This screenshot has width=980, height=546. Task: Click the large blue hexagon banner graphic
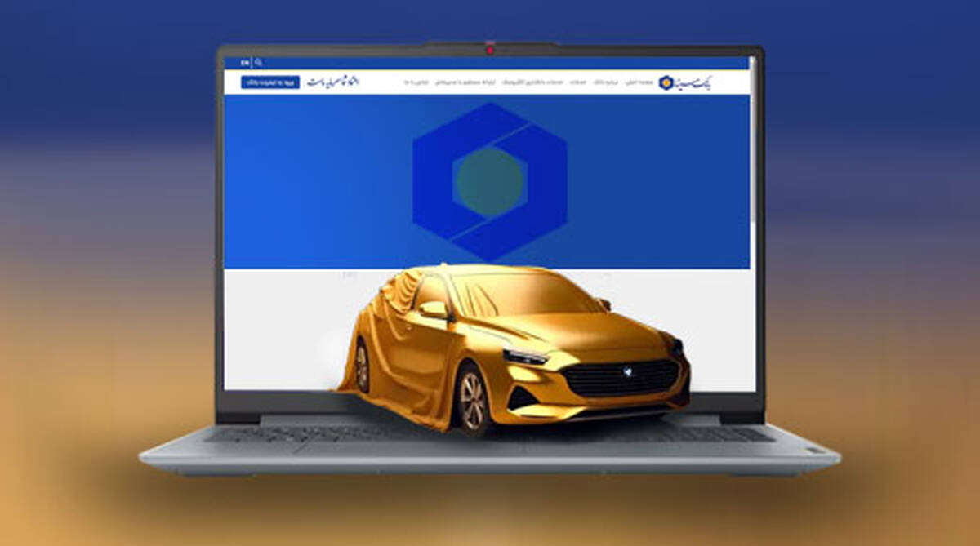point(489,181)
